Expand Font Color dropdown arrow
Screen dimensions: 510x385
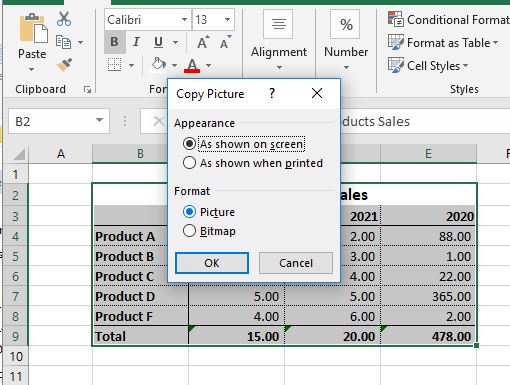(x=208, y=65)
